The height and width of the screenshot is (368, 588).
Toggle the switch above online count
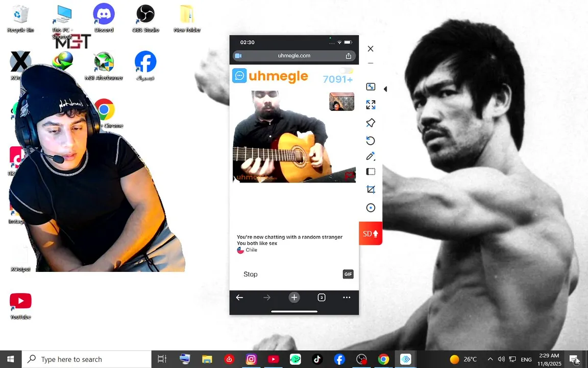[x=347, y=70]
